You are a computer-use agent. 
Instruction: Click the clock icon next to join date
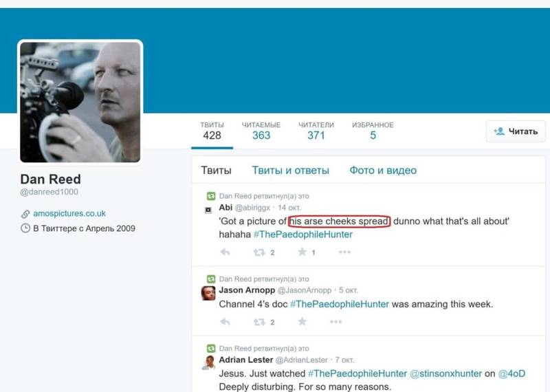[x=25, y=228]
